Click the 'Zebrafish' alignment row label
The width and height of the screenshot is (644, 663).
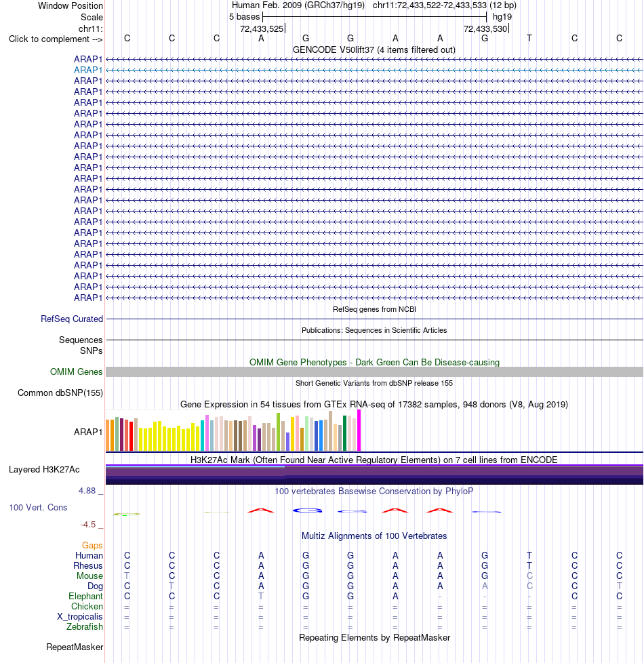[85, 626]
